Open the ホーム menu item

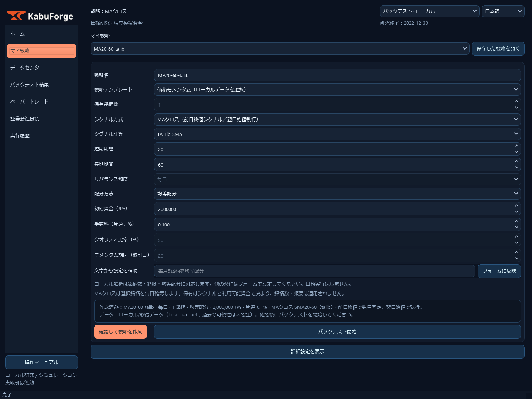click(x=41, y=34)
